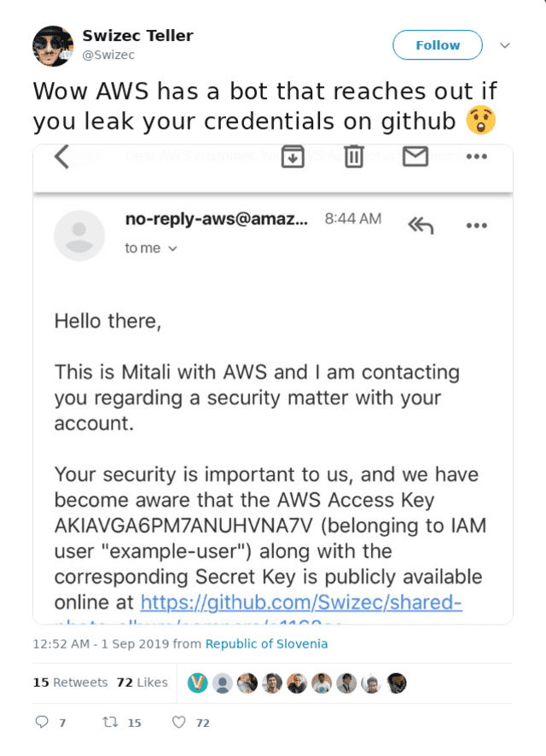The image size is (546, 756).
Task: Expand the 'to me' recipient details
Action: click(151, 247)
